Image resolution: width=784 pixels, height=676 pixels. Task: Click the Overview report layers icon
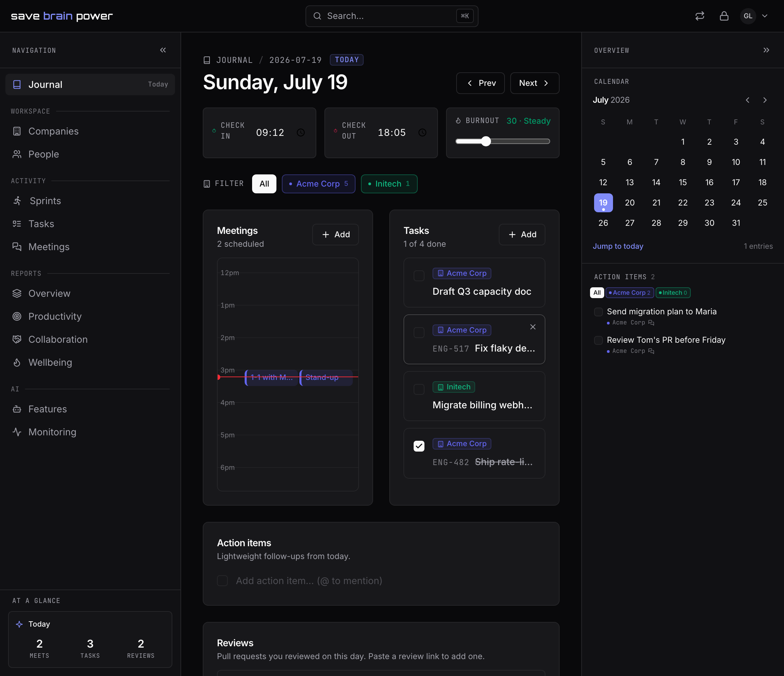click(17, 293)
